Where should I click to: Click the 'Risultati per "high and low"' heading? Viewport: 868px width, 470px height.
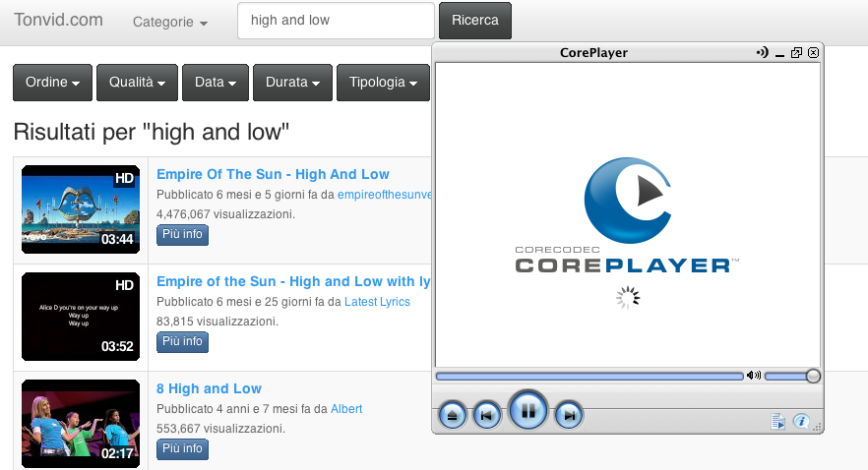(152, 132)
